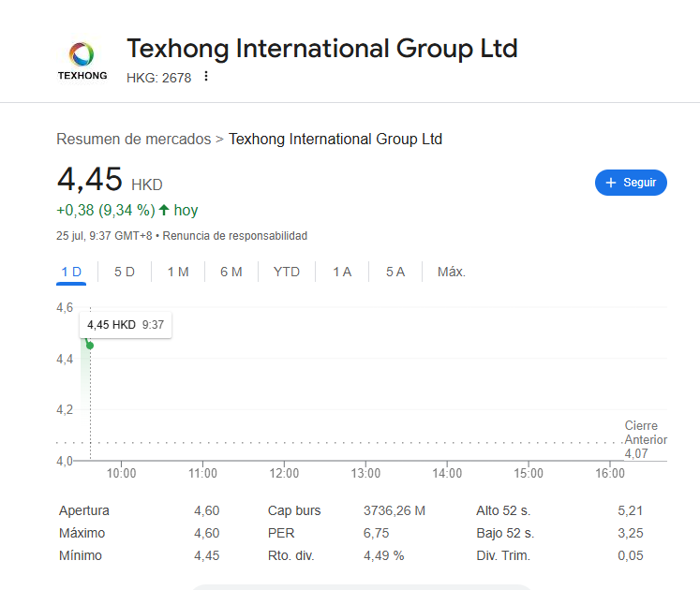Click the 52-week low value 3,25
Viewport: 700px width, 590px height.
pyautogui.click(x=631, y=533)
